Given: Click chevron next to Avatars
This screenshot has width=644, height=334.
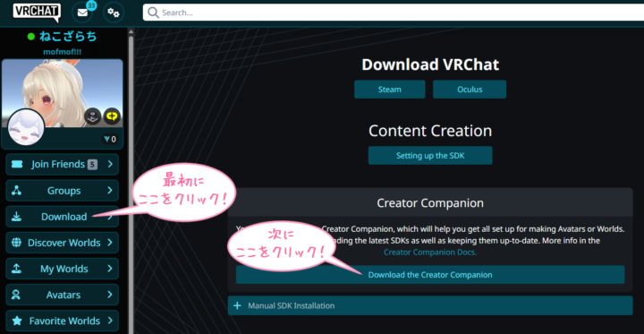Looking at the screenshot, I should 110,295.
